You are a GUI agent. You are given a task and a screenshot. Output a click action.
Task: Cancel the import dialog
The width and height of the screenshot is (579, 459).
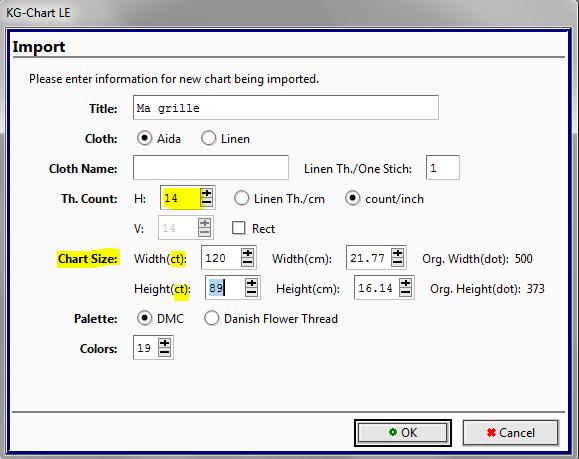click(x=511, y=433)
